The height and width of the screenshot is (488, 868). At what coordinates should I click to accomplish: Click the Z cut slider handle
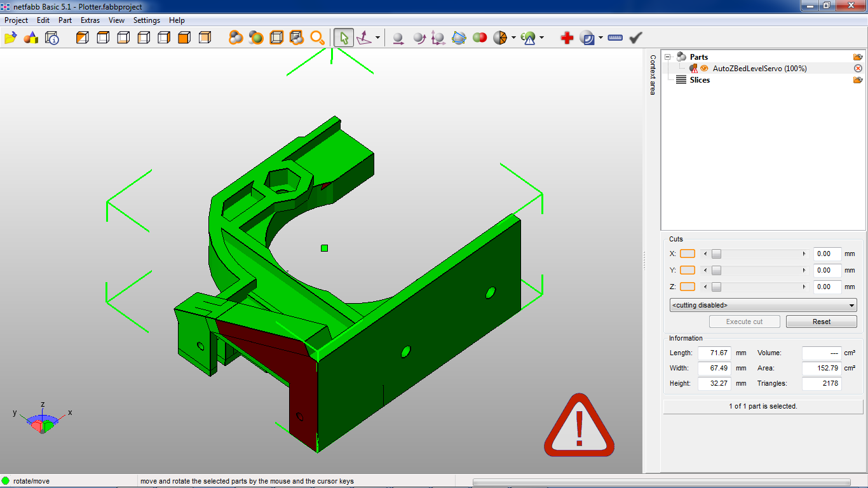click(x=716, y=287)
